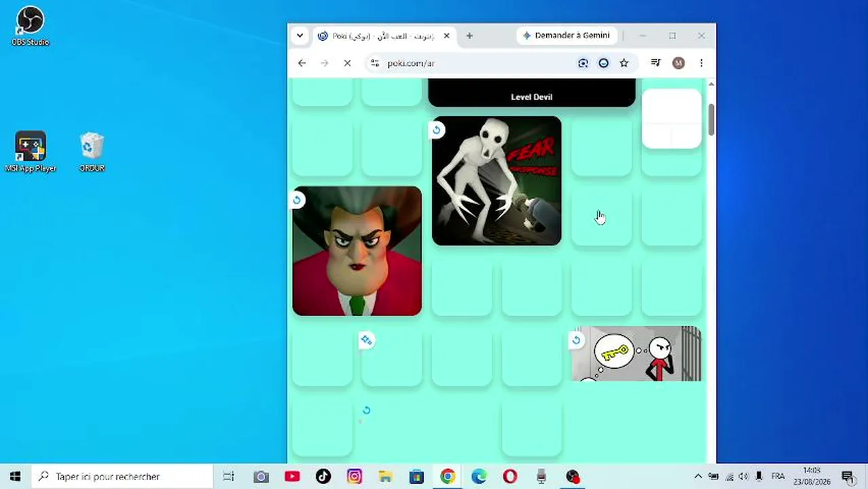Click the sparkle badge on empty tile
Screen dimensions: 868x489
click(366, 340)
